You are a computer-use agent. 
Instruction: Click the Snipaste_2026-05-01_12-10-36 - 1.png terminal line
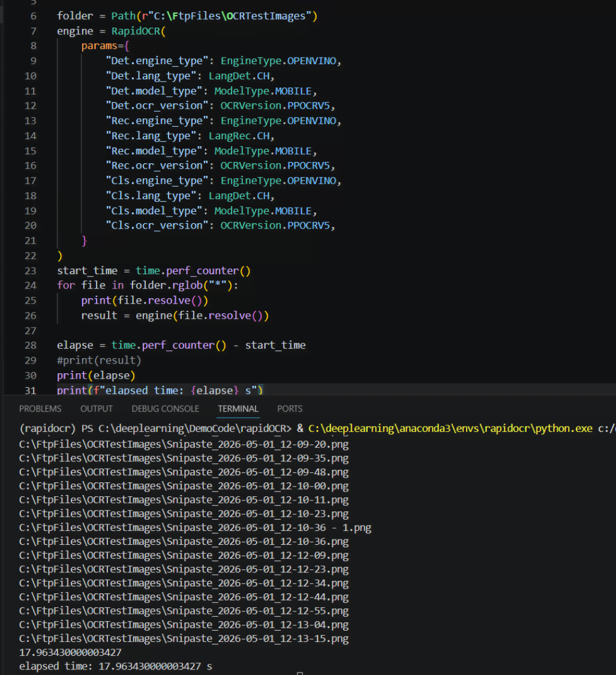195,527
